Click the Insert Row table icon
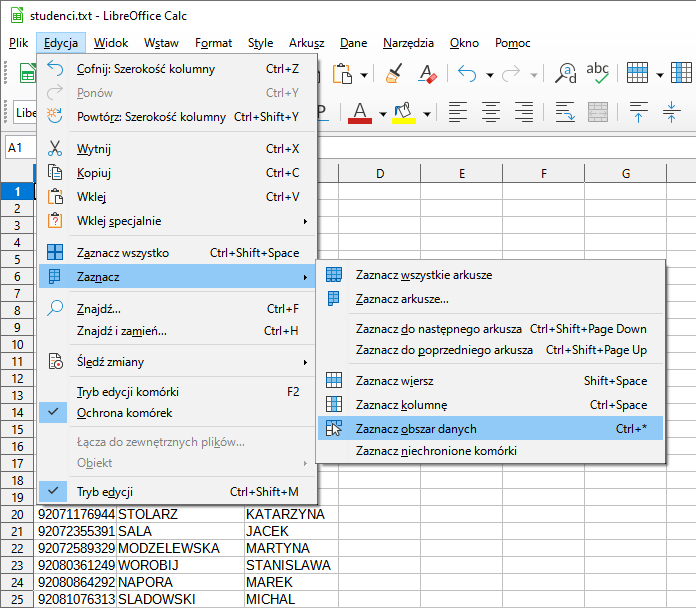 (637, 73)
